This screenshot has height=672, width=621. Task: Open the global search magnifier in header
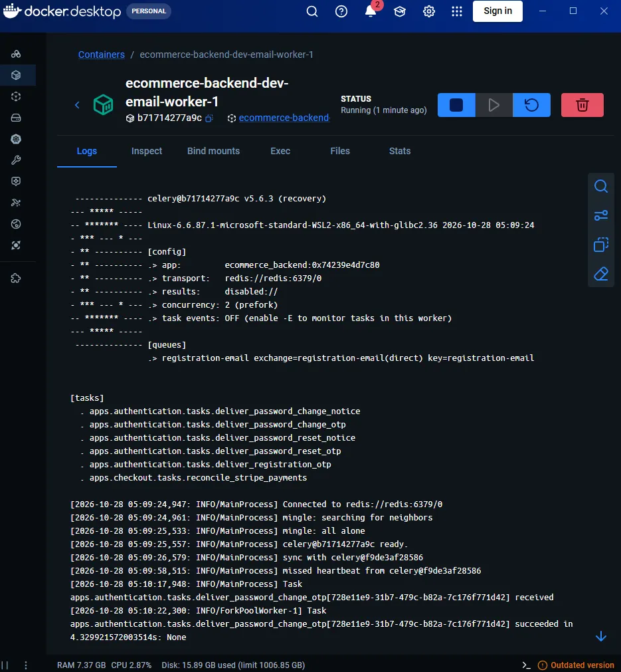pos(312,11)
